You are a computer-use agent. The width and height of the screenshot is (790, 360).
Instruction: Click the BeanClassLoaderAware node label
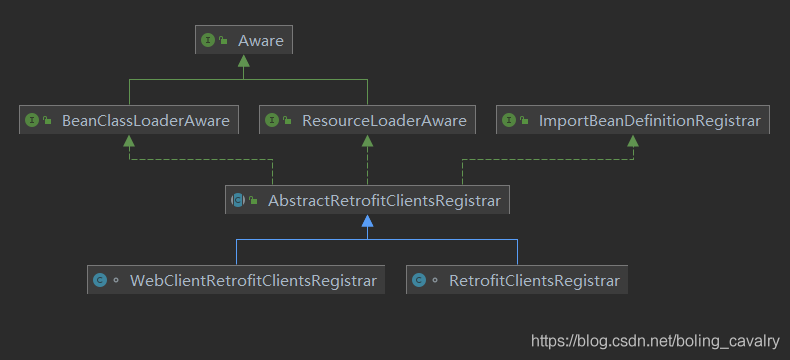coord(146,120)
